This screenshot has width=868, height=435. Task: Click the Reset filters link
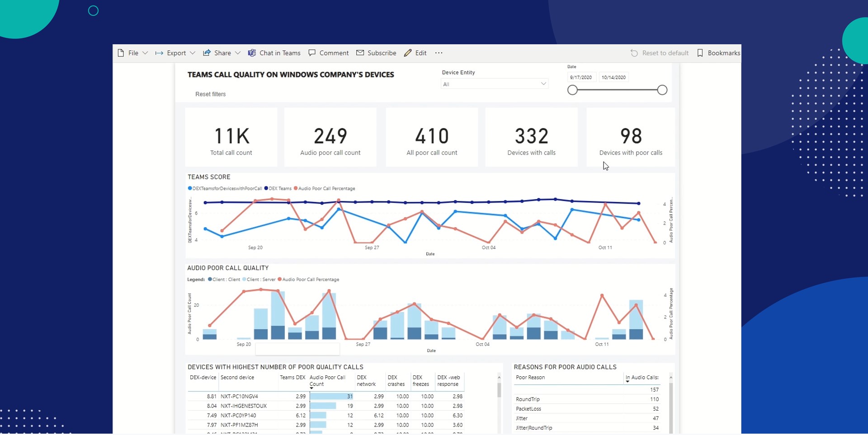click(x=211, y=94)
